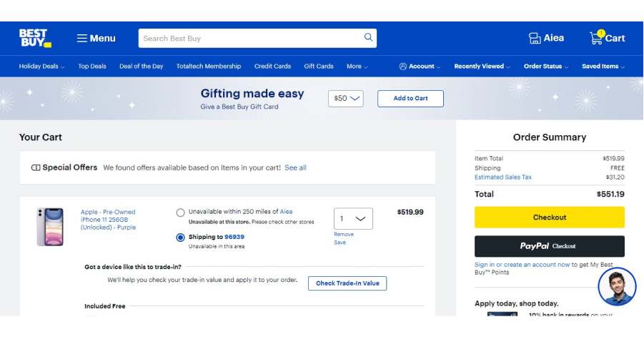This screenshot has height=337, width=644.
Task: Save the iPhone for later
Action: (340, 243)
